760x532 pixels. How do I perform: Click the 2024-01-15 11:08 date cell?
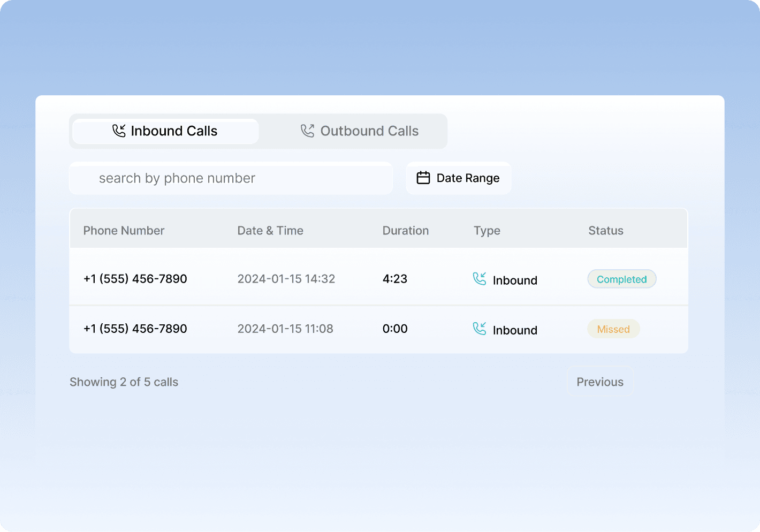[x=285, y=329]
